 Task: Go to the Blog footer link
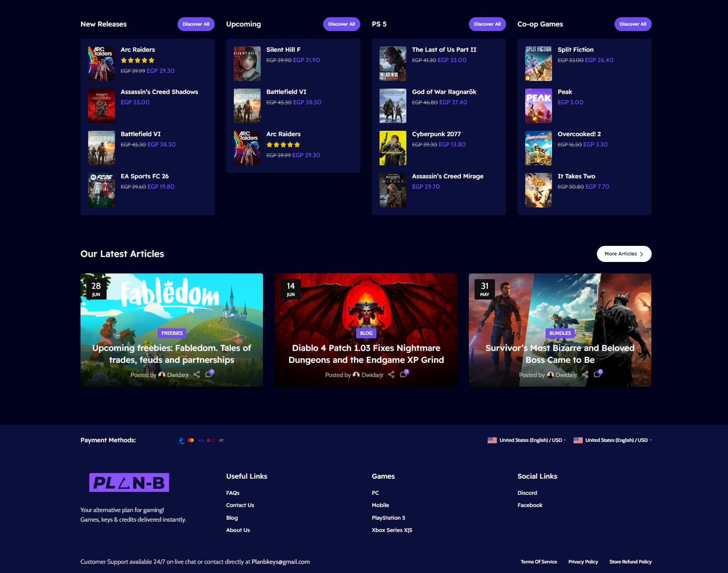tap(232, 518)
